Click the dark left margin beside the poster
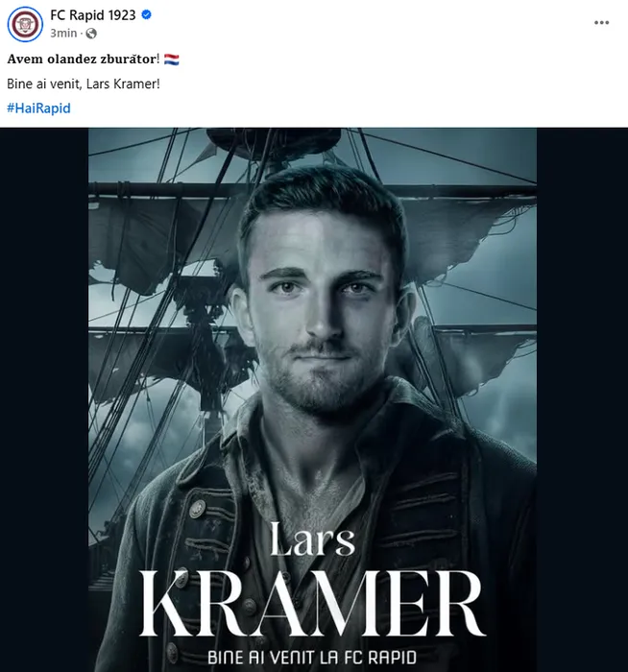This screenshot has width=628, height=672. [44, 400]
